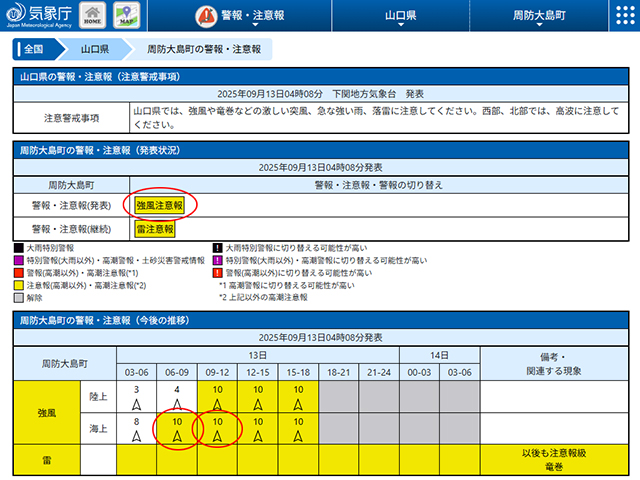
Task: Click the HOME icon in header
Action: point(92,17)
